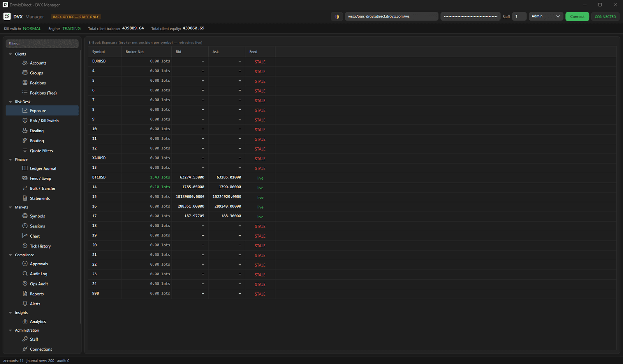Select the EURUSD row symbol
Image resolution: width=623 pixels, height=364 pixels.
[99, 61]
